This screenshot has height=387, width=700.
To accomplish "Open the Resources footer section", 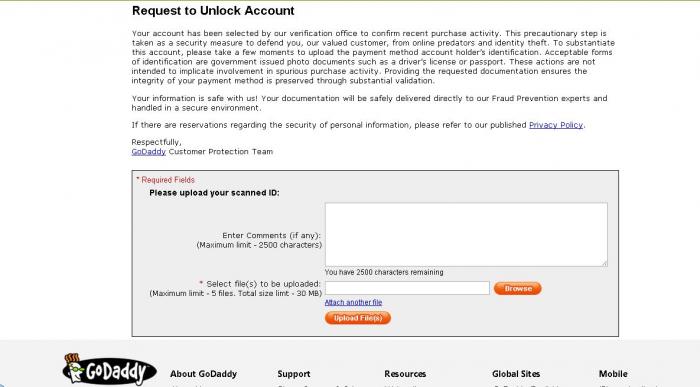I will pos(405,374).
